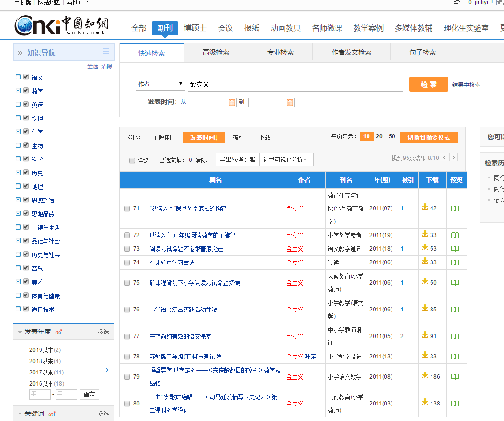Open the start date calendar picker
Image resolution: width=504 pixels, height=421 pixels.
(232, 103)
